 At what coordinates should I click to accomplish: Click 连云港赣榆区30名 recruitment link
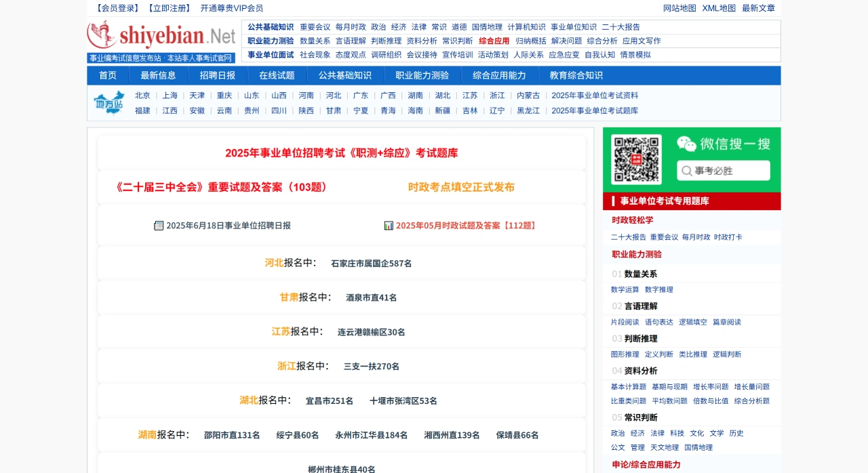371,332
